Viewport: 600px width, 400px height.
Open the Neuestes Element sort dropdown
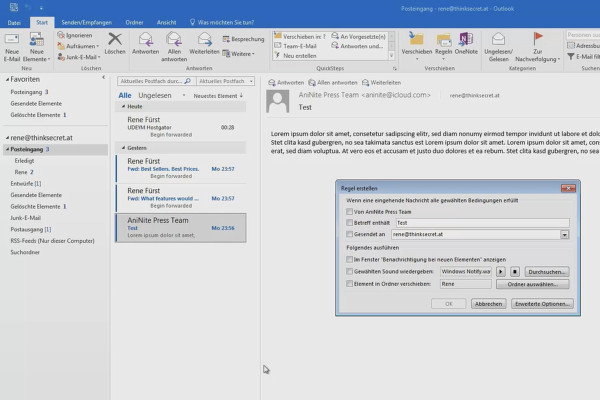(218, 96)
